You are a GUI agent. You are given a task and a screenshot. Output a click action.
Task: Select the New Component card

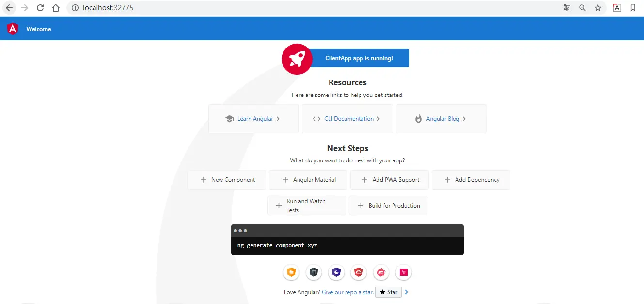[x=227, y=180]
